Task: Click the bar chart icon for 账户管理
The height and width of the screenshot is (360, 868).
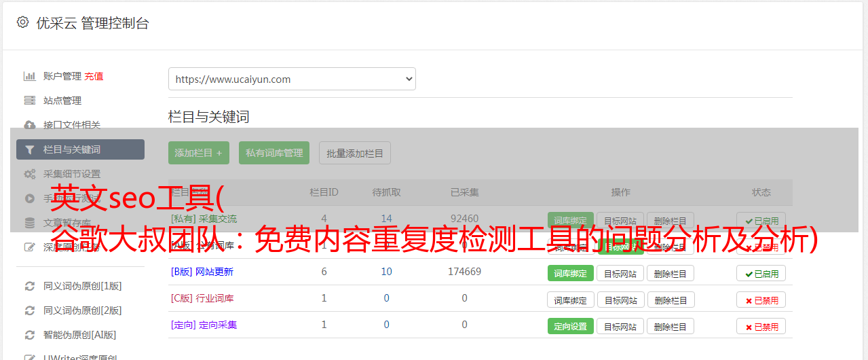Action: click(x=30, y=76)
